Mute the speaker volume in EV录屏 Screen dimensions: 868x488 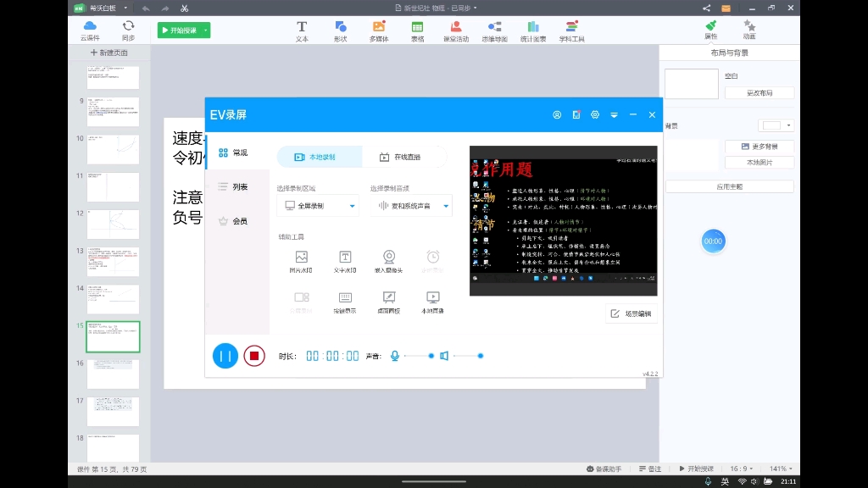point(444,356)
